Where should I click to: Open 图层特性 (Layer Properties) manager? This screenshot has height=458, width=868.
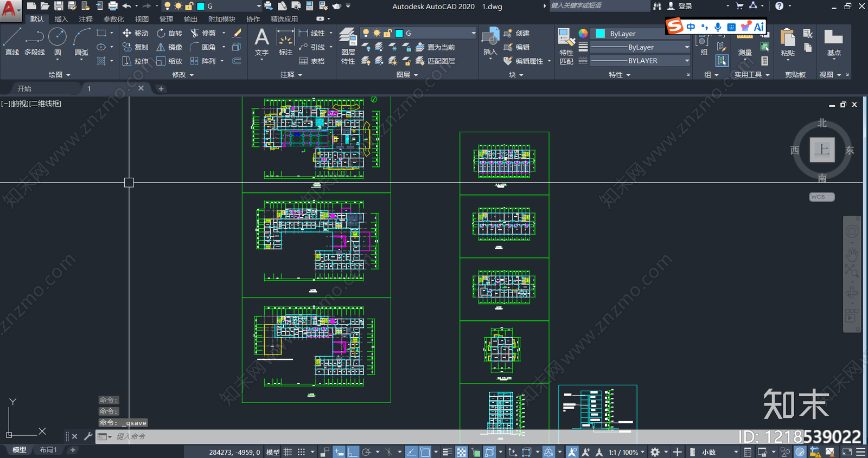[x=348, y=47]
